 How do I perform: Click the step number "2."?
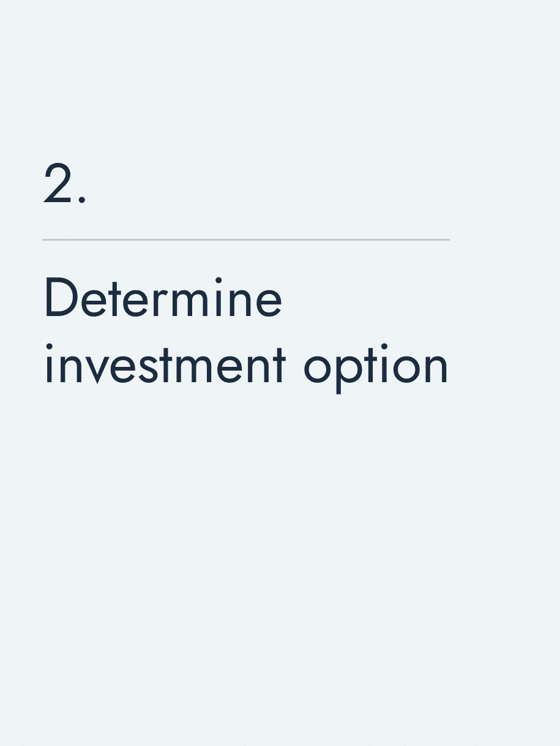[64, 183]
